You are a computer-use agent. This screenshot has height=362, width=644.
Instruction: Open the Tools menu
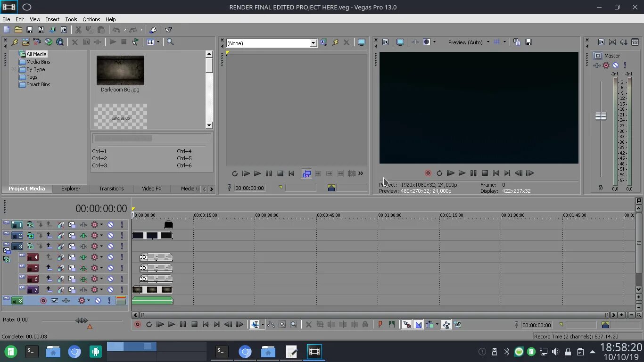71,19
